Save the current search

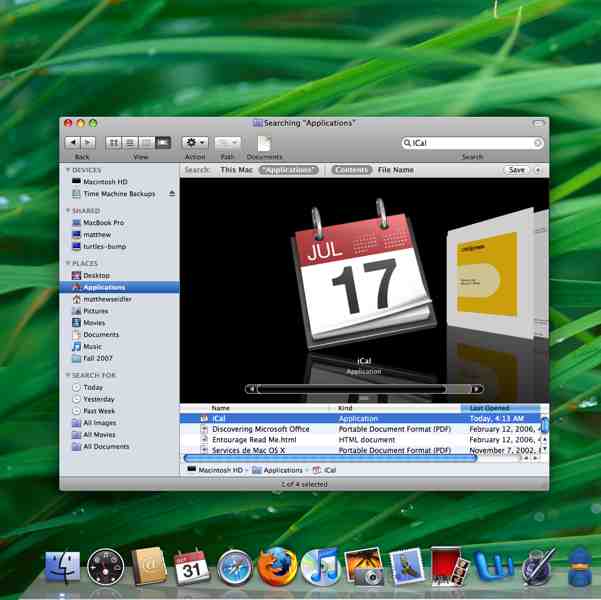[x=516, y=170]
